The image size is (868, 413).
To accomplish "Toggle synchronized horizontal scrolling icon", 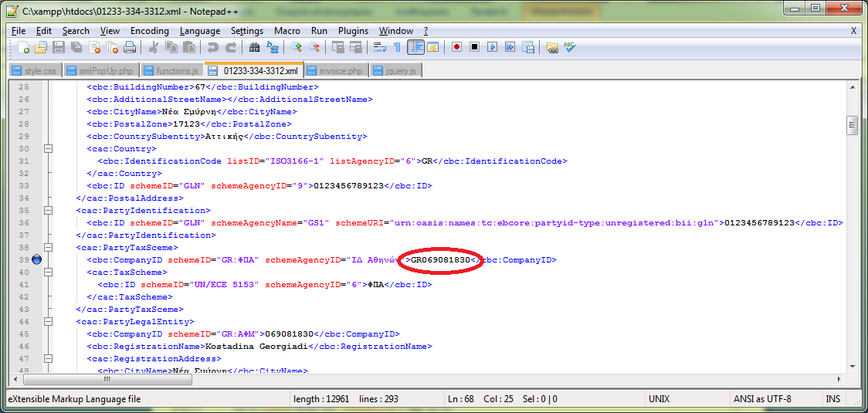I will click(x=355, y=48).
